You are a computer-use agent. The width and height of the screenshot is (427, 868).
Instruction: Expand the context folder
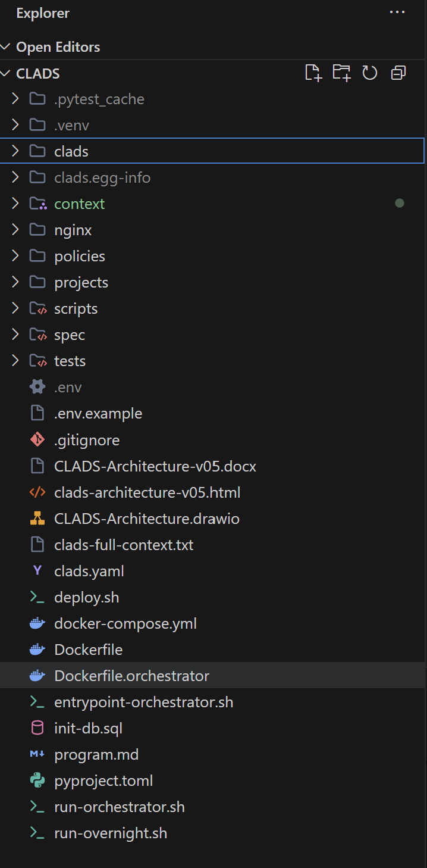79,204
